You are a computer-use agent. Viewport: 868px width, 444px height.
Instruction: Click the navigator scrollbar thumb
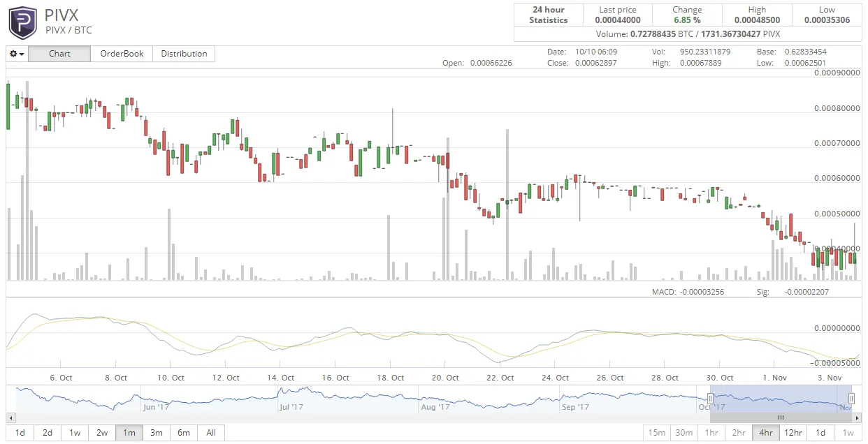[x=781, y=417]
